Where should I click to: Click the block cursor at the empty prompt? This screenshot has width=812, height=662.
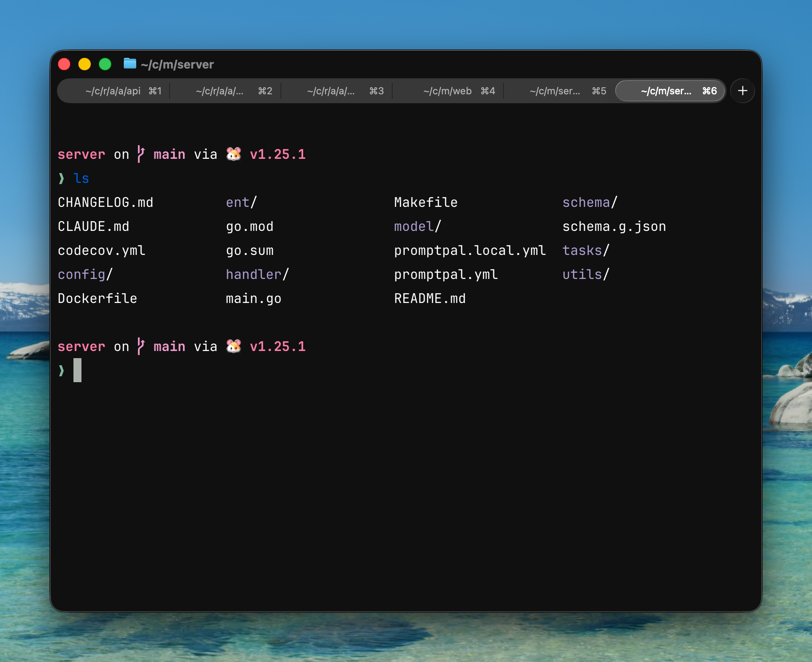click(x=77, y=370)
